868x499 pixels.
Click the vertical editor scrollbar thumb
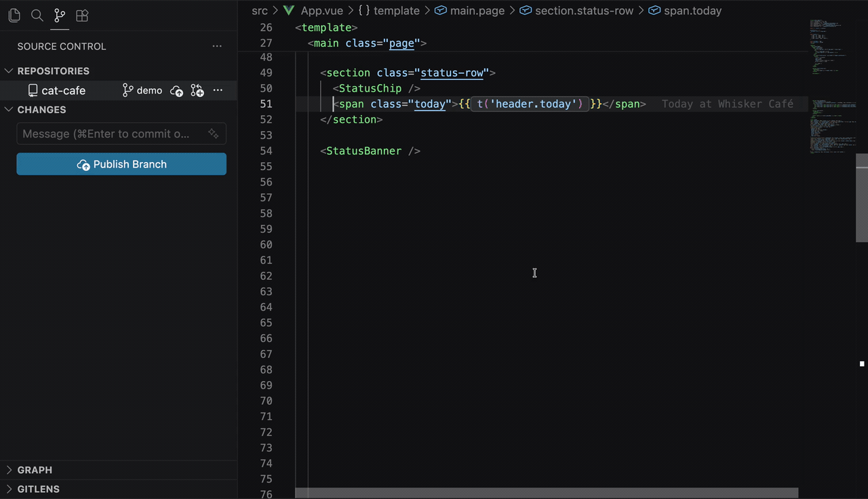862,198
